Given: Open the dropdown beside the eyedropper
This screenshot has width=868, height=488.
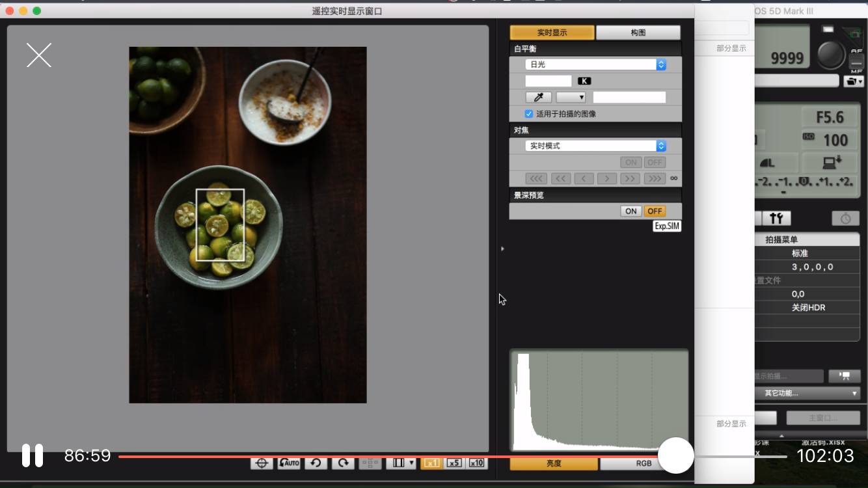Looking at the screenshot, I should point(571,98).
